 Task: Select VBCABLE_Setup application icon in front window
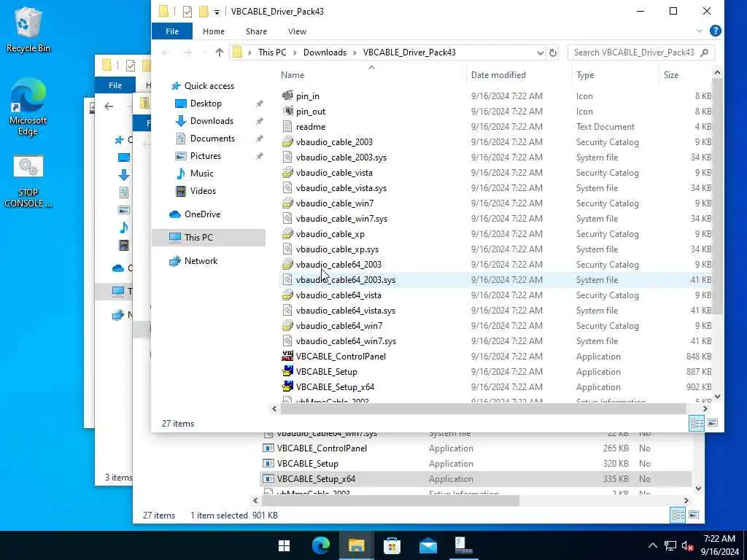287,371
